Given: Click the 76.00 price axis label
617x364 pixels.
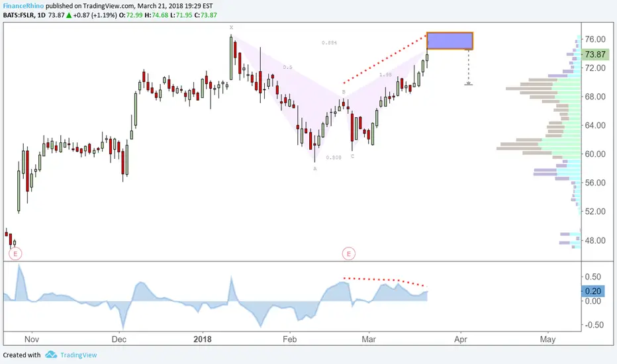Looking at the screenshot, I should pyautogui.click(x=595, y=39).
